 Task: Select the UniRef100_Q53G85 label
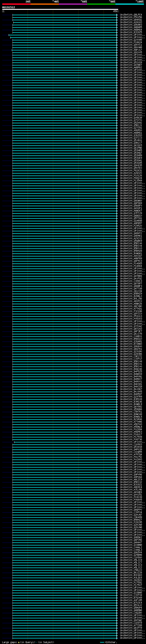tap(131, 163)
